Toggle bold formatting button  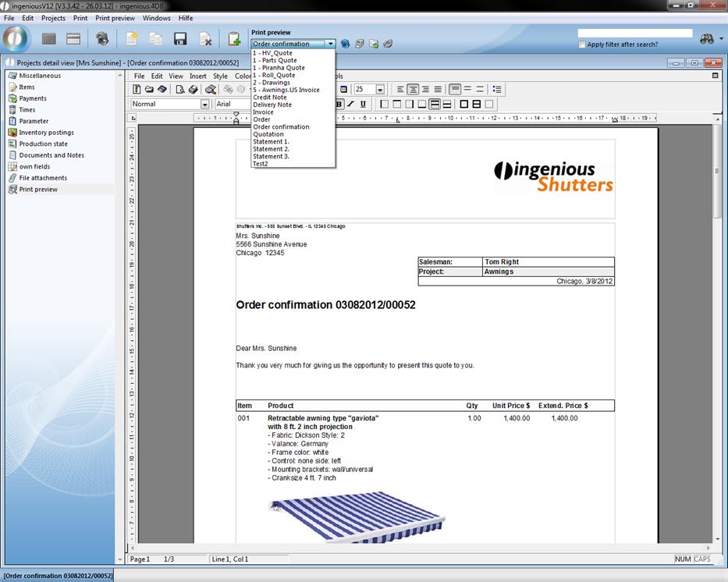[339, 104]
